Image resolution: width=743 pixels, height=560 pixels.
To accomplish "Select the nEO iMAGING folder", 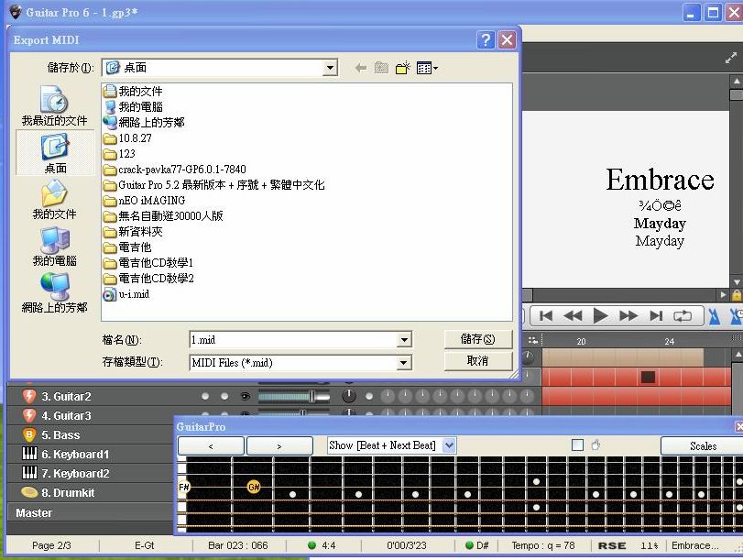I will click(x=145, y=201).
